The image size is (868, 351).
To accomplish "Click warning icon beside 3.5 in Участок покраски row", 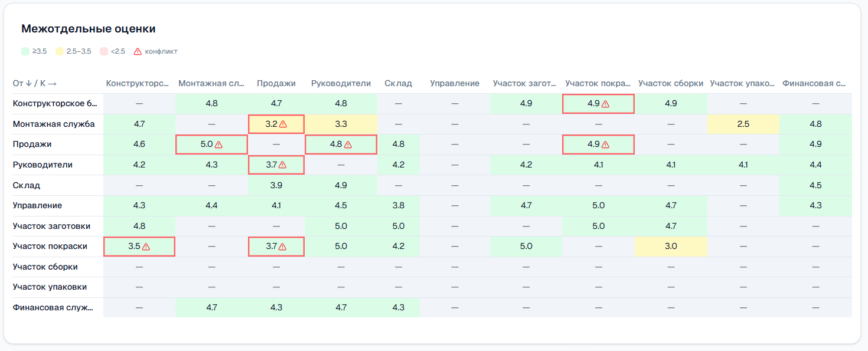I will (146, 247).
